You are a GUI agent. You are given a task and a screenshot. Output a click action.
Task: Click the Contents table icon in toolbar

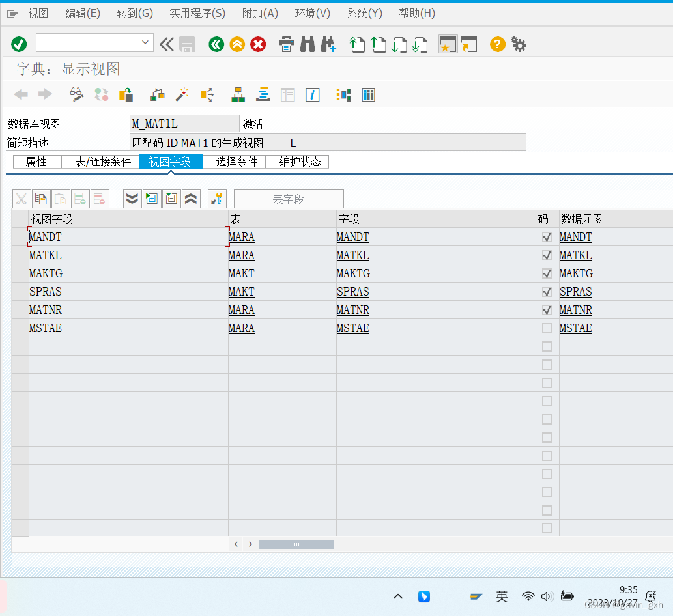tap(369, 94)
